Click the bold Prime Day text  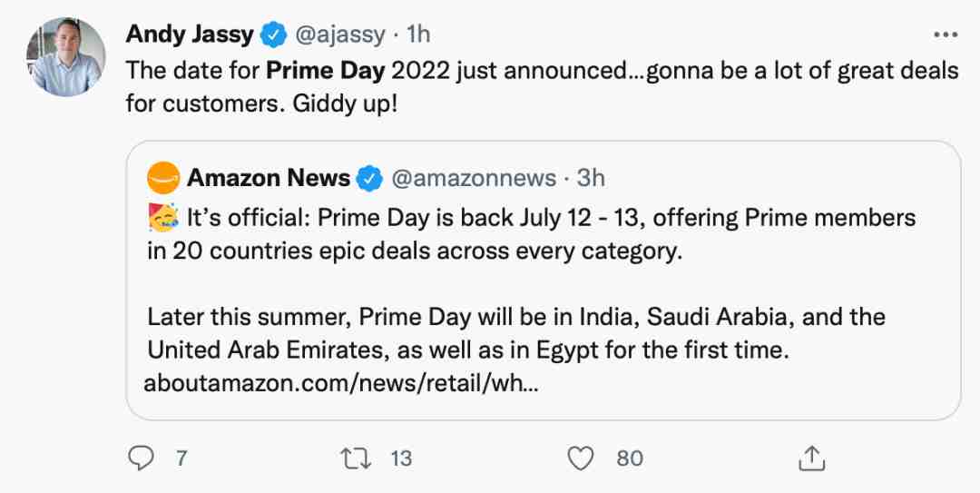coord(322,70)
